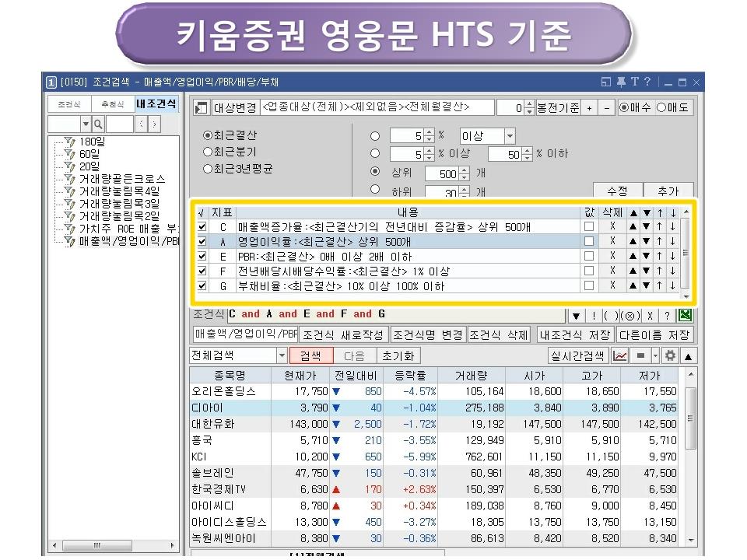Click the 조건식 새로작성 button

(343, 334)
